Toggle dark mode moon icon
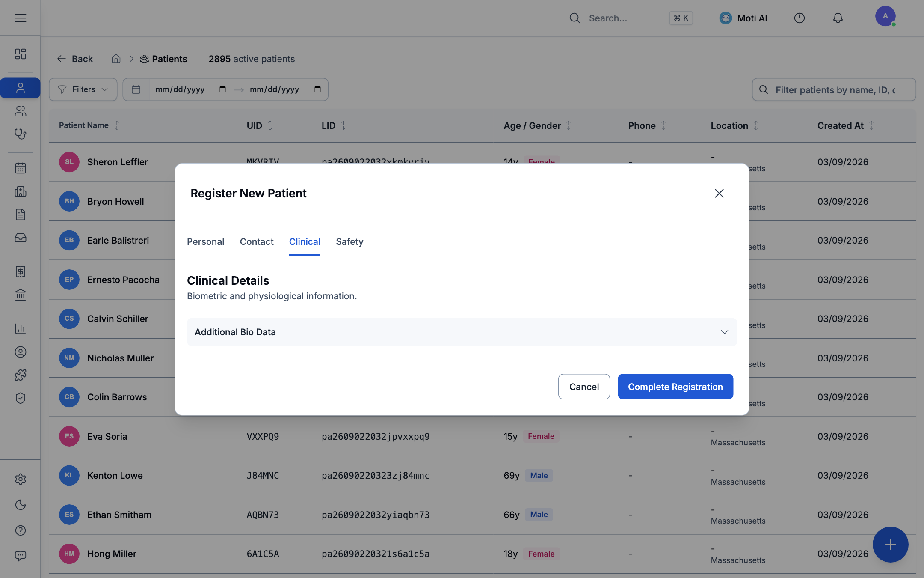 (x=20, y=505)
